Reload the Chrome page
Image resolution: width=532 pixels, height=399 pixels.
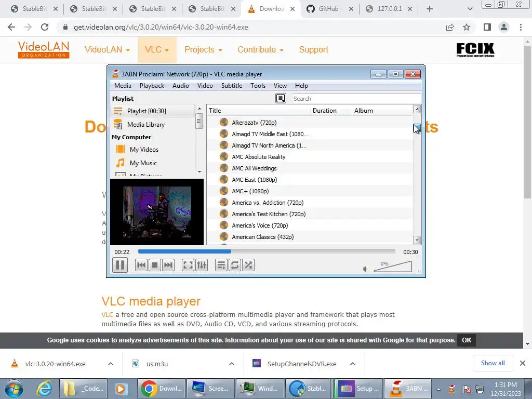pyautogui.click(x=45, y=27)
